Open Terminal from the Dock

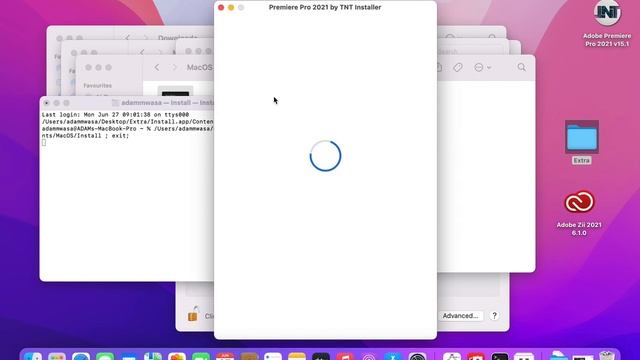(x=500, y=356)
